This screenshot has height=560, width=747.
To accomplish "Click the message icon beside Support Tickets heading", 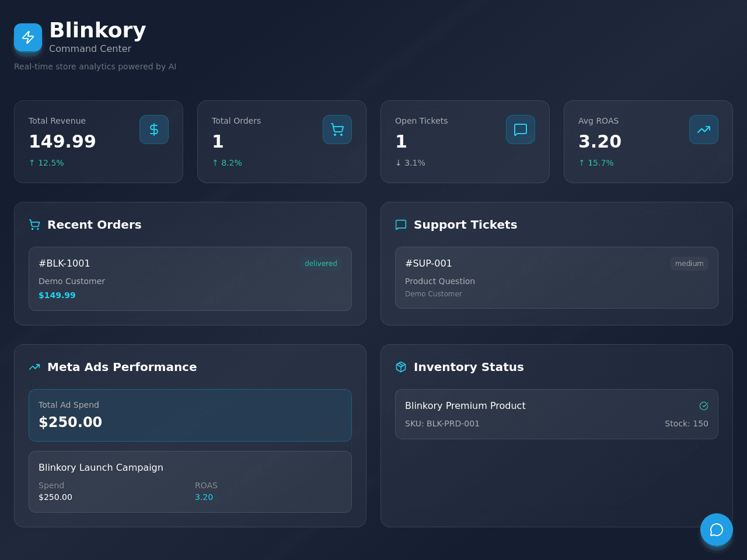I will click(401, 225).
